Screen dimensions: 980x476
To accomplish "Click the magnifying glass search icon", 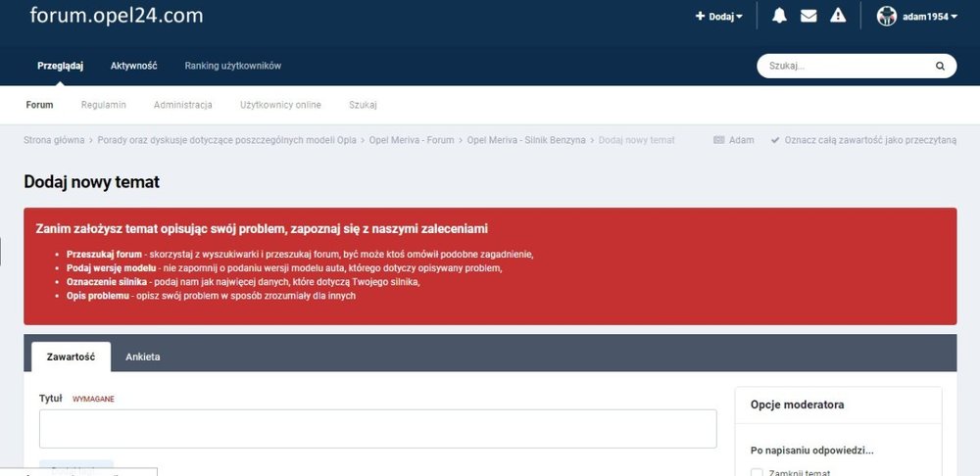I will (x=940, y=67).
